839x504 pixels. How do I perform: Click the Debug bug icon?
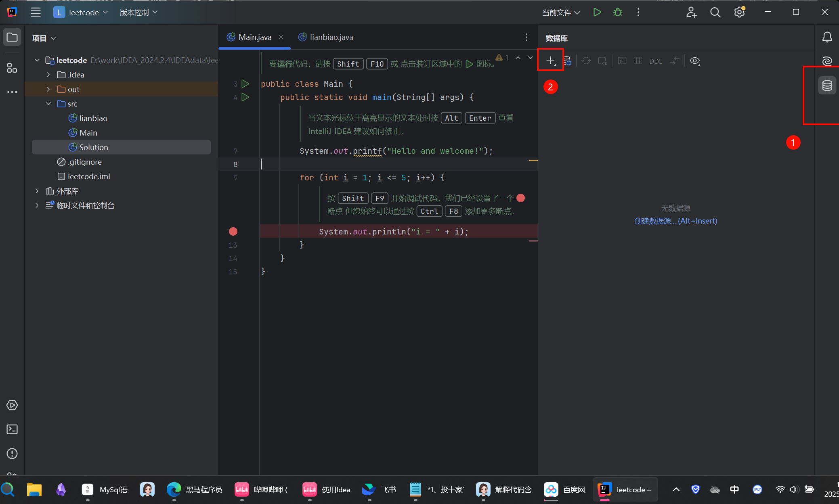tap(618, 13)
